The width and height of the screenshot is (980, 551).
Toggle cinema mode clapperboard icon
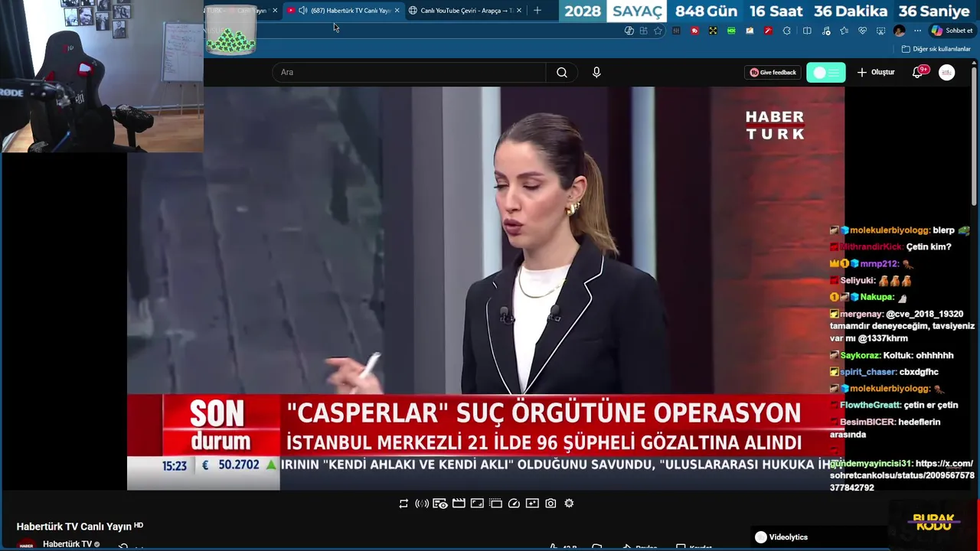[459, 504]
